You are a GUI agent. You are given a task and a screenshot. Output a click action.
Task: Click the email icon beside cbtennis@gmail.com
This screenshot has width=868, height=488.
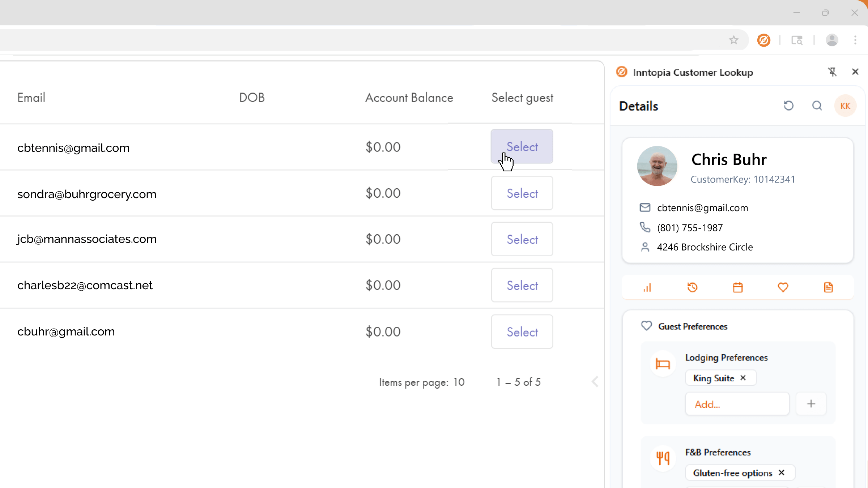[645, 207]
